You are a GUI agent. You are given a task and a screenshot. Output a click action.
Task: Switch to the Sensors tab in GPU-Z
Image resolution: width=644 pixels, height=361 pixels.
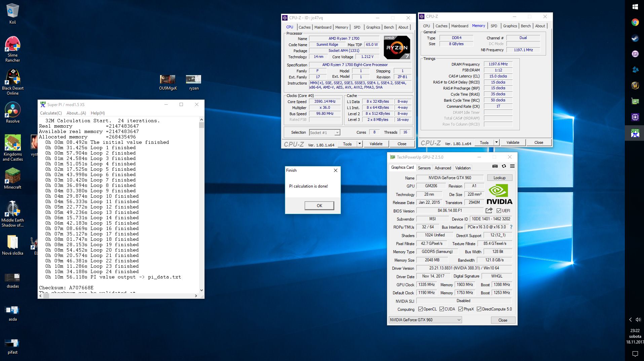(424, 168)
